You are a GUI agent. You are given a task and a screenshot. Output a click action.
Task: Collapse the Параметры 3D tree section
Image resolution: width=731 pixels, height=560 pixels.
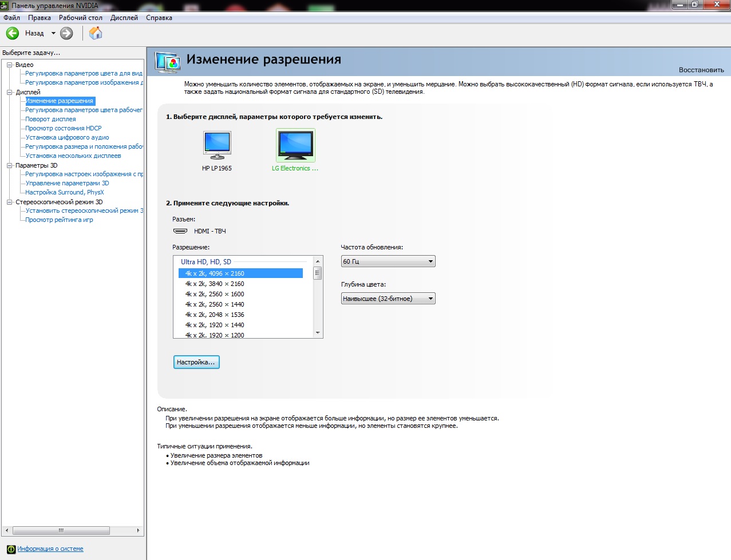tap(10, 165)
